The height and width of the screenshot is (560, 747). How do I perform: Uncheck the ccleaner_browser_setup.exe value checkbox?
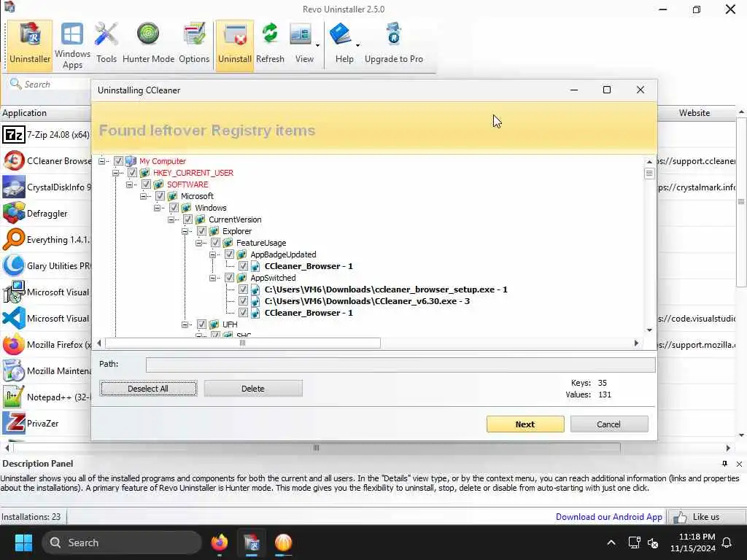pos(243,289)
